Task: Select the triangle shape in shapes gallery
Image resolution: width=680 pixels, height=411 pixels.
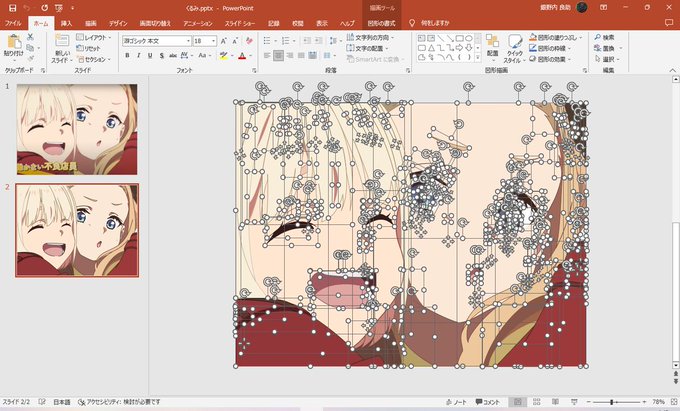Action: [x=431, y=48]
